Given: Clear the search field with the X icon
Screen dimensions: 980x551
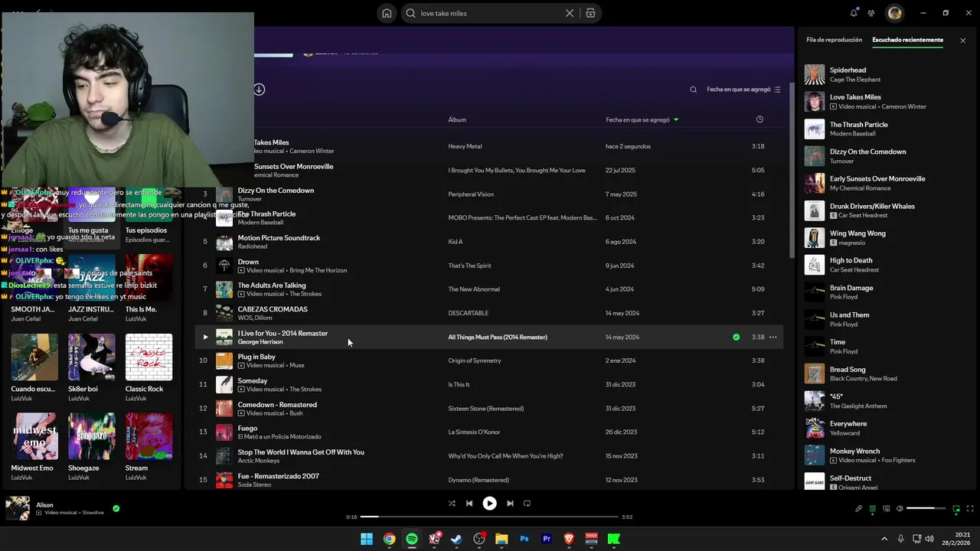Looking at the screenshot, I should pyautogui.click(x=569, y=13).
